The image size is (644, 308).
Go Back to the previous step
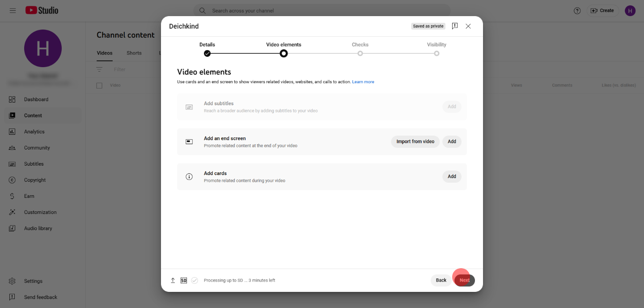(441, 280)
